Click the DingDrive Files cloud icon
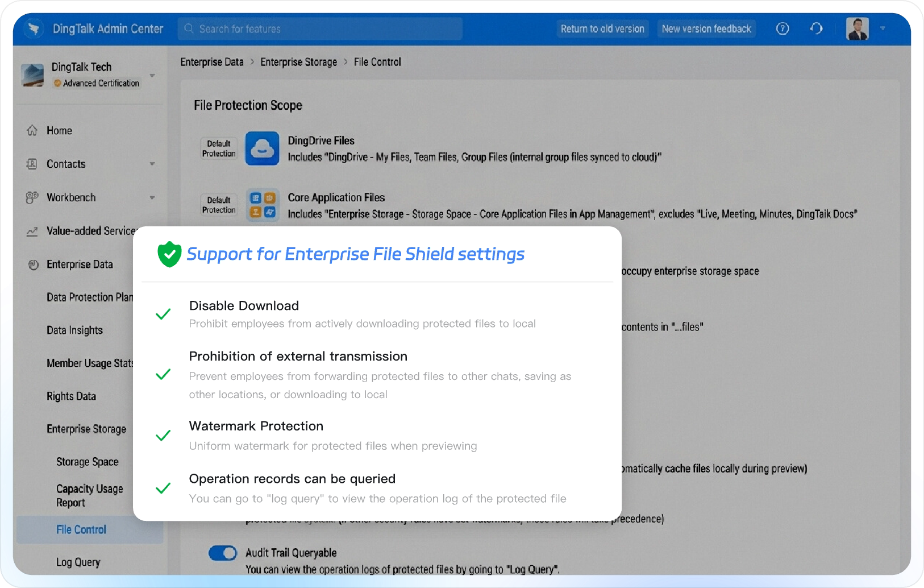This screenshot has height=588, width=924. click(x=262, y=148)
